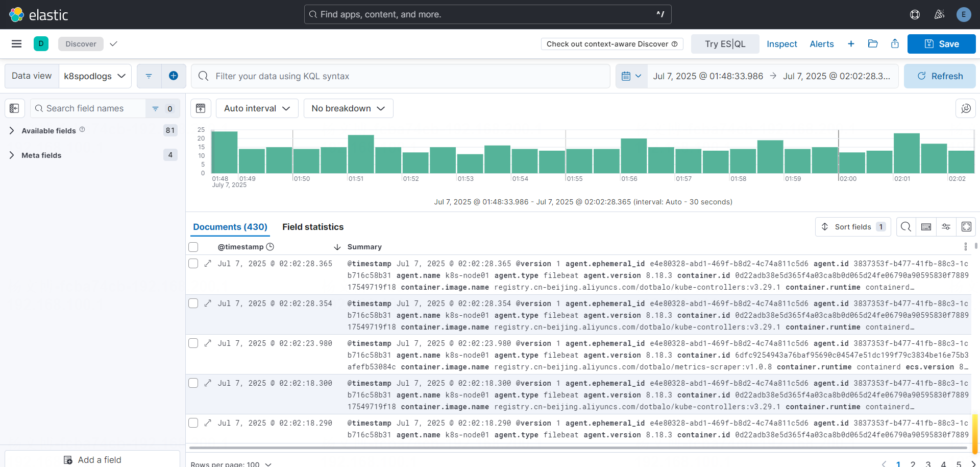The image size is (980, 467).
Task: Toggle the field sidebar collapse icon
Action: [x=14, y=108]
